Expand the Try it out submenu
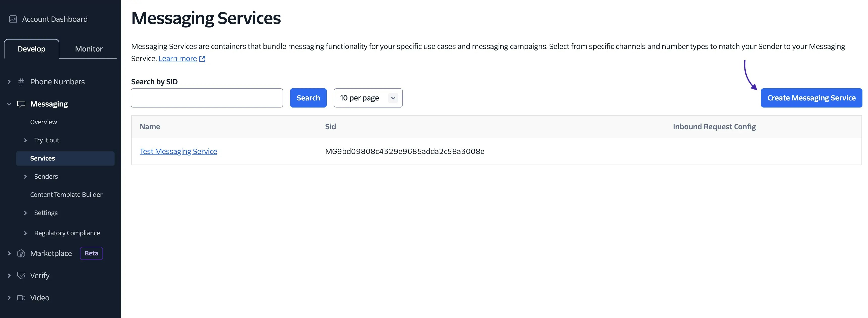 coord(25,140)
